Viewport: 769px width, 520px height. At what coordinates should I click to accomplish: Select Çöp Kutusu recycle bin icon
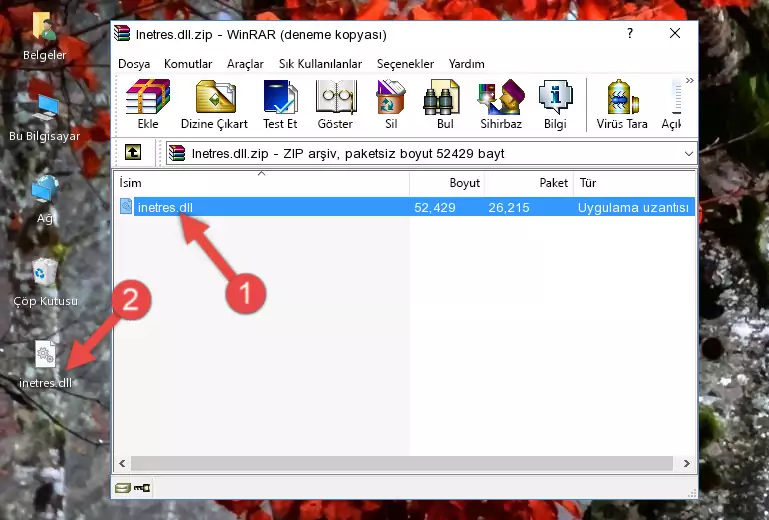(45, 282)
